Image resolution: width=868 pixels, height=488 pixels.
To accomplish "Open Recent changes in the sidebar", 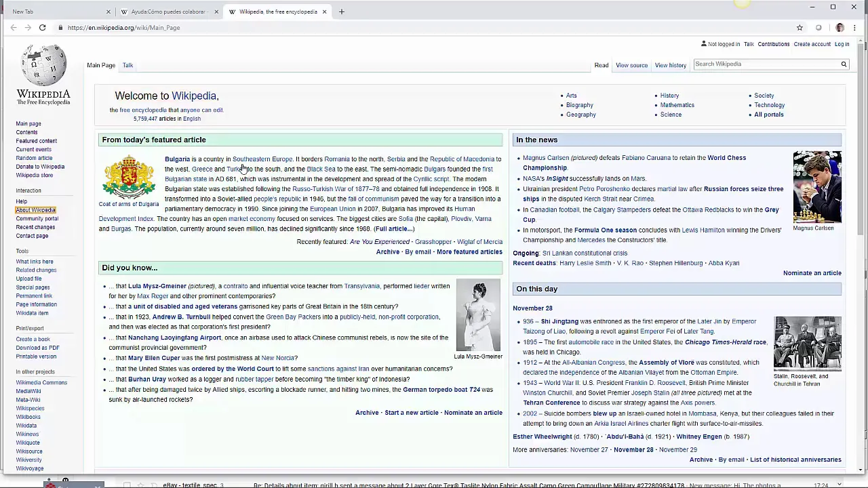I will click(x=35, y=227).
